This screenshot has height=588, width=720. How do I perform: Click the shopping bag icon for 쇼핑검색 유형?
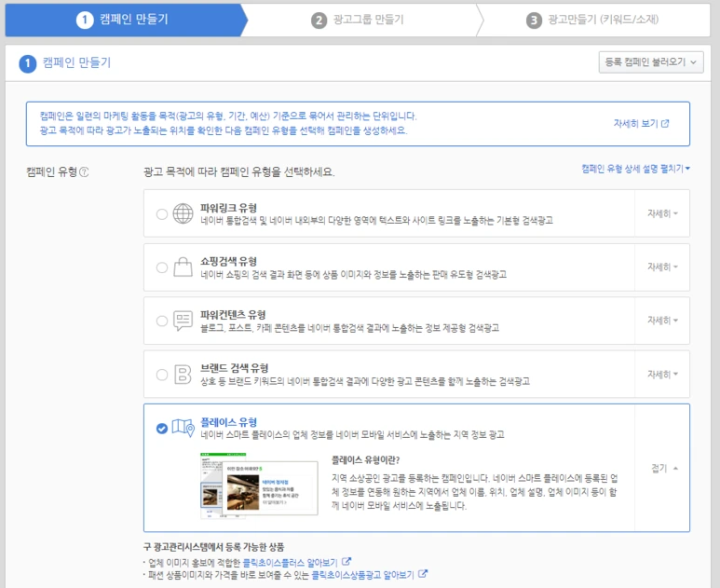coord(183,267)
